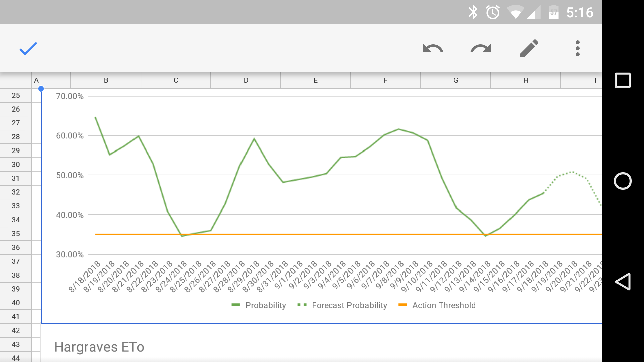Tap the alarm clock status icon
The image size is (644, 362).
pyautogui.click(x=493, y=13)
